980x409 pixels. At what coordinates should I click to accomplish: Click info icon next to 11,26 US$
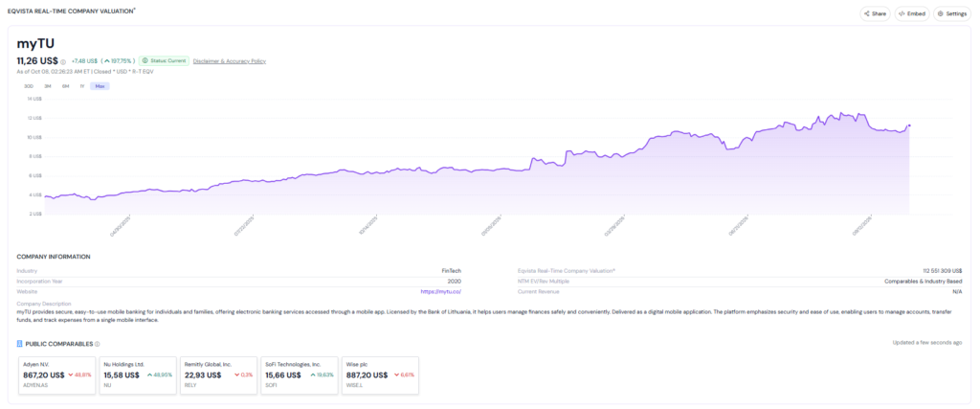(63, 62)
